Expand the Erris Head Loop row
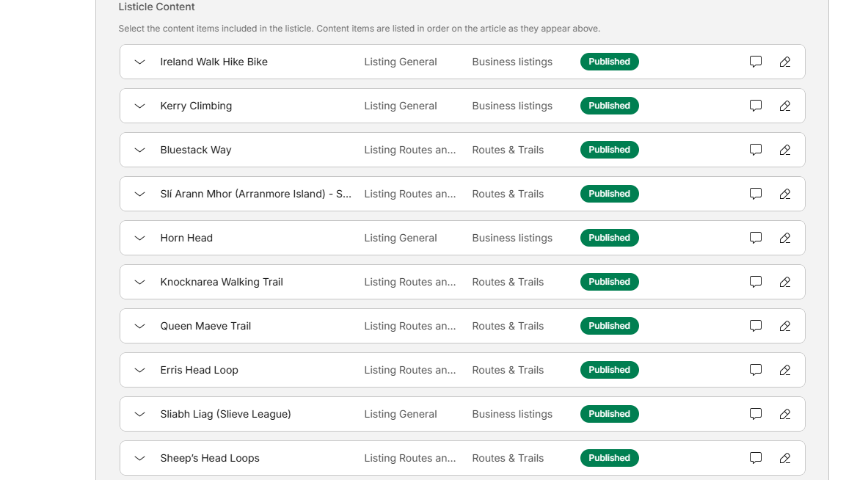 click(140, 370)
